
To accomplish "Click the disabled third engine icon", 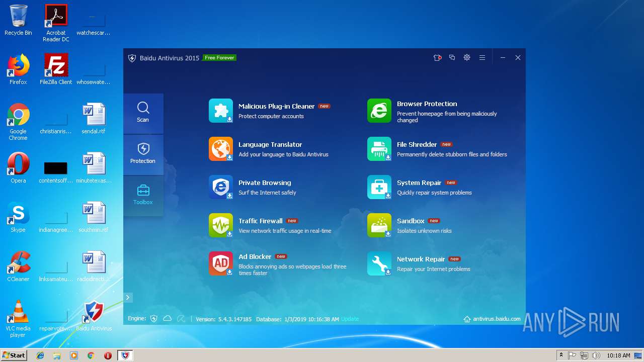I will tap(181, 319).
